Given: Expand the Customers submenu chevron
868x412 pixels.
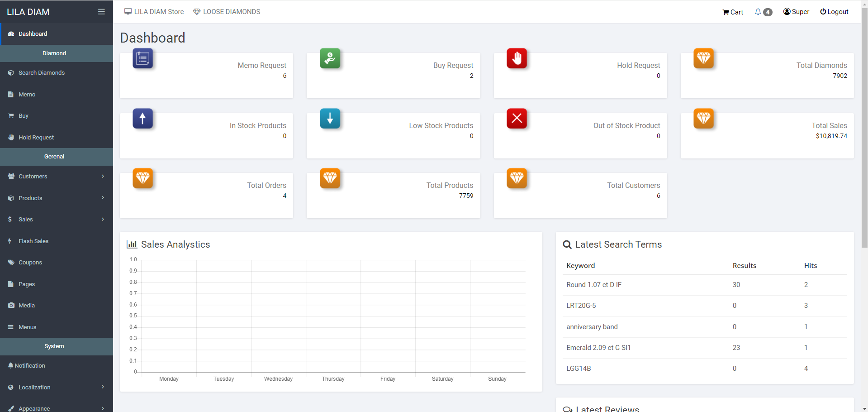Looking at the screenshot, I should coord(103,176).
